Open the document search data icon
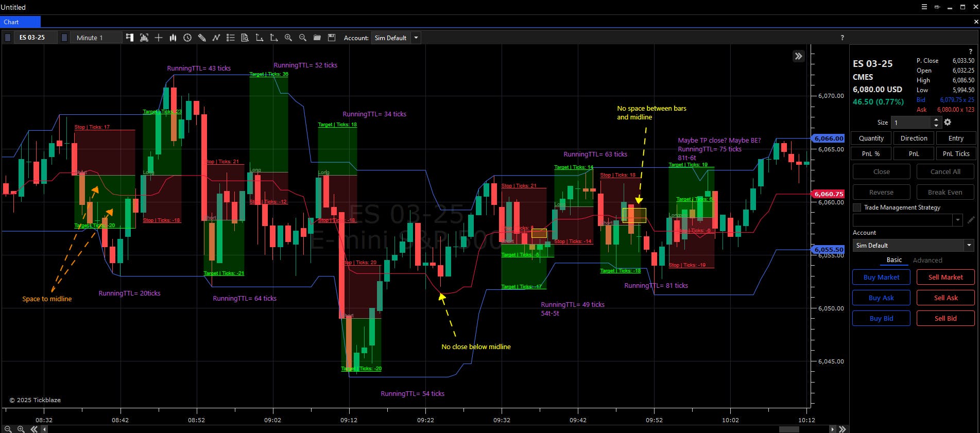This screenshot has height=433, width=980. [x=245, y=38]
